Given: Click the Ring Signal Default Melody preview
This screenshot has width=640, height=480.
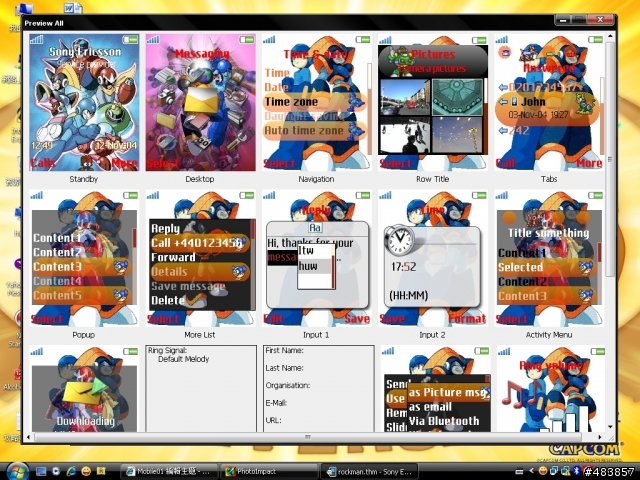Looking at the screenshot, I should click(x=201, y=389).
